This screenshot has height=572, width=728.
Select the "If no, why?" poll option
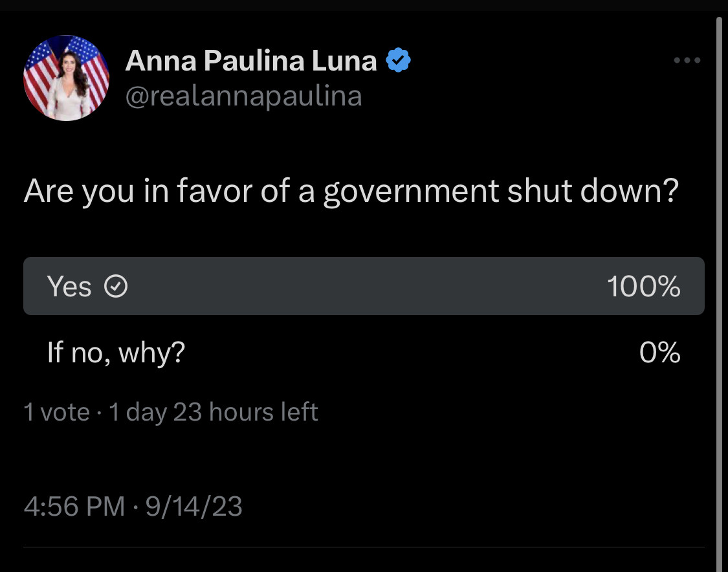[x=116, y=353]
